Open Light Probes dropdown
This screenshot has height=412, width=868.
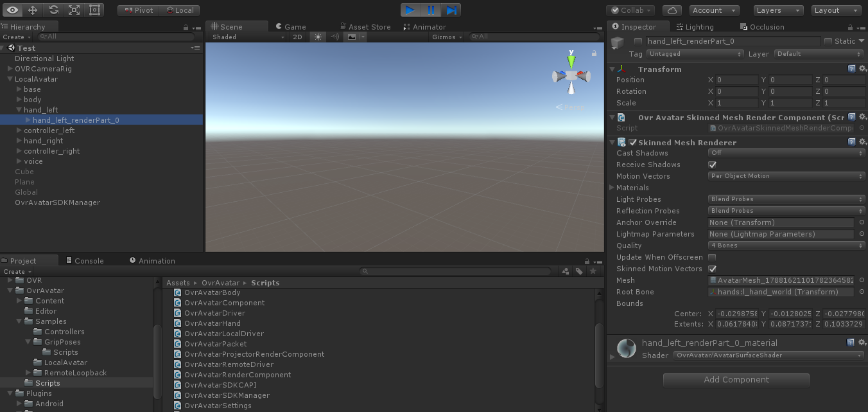coord(786,199)
